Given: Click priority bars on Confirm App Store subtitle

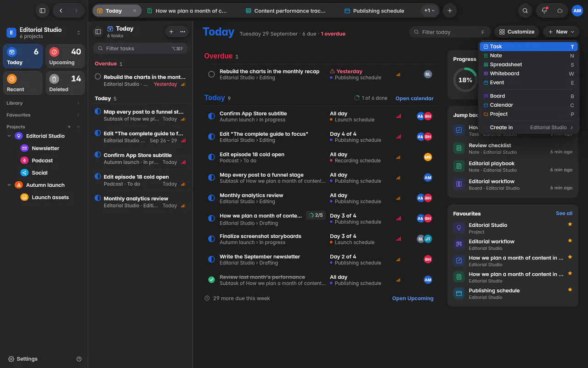Looking at the screenshot, I should [x=398, y=116].
